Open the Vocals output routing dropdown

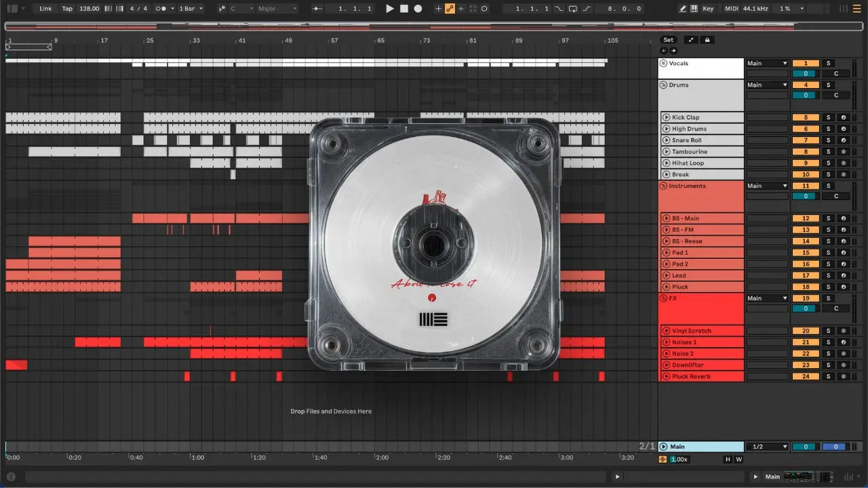click(767, 64)
